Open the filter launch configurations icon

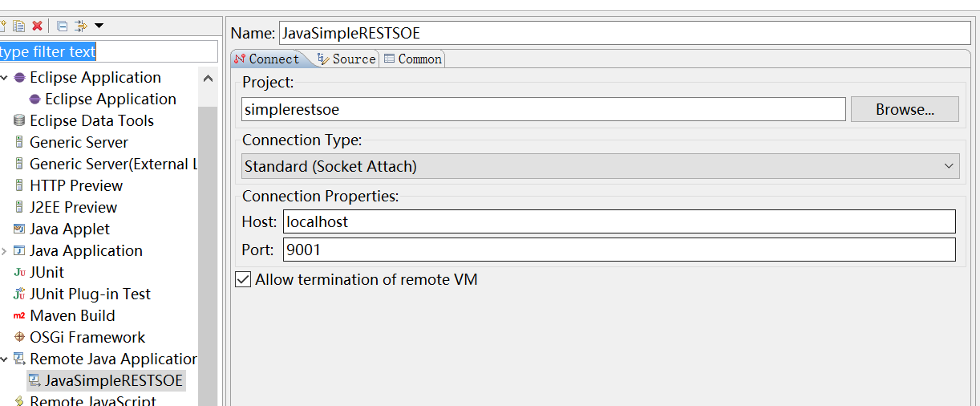(x=81, y=26)
